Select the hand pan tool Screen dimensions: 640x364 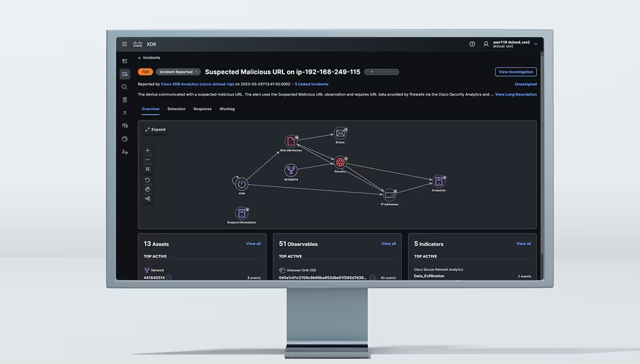click(148, 189)
